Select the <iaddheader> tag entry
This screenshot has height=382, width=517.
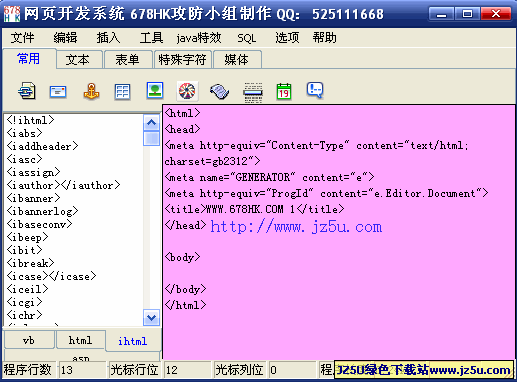coord(42,146)
